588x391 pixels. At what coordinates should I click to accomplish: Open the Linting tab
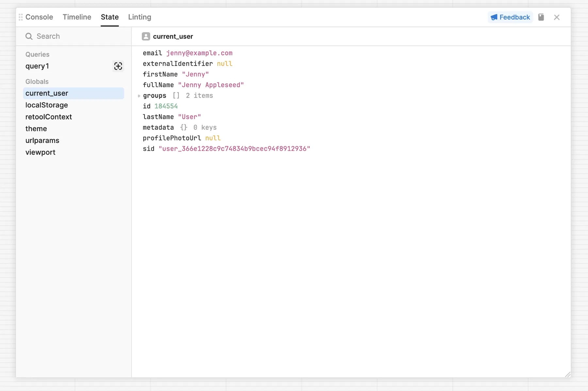[139, 17]
